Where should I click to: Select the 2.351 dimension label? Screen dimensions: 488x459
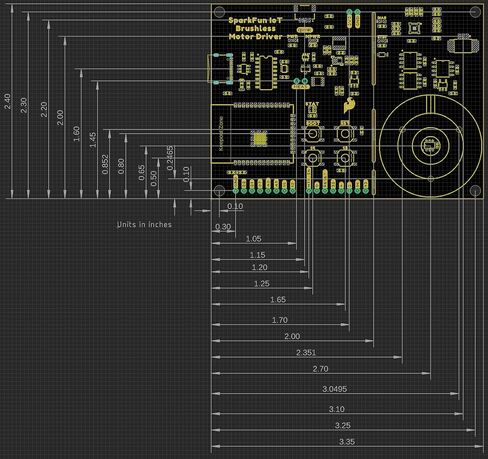click(x=306, y=353)
